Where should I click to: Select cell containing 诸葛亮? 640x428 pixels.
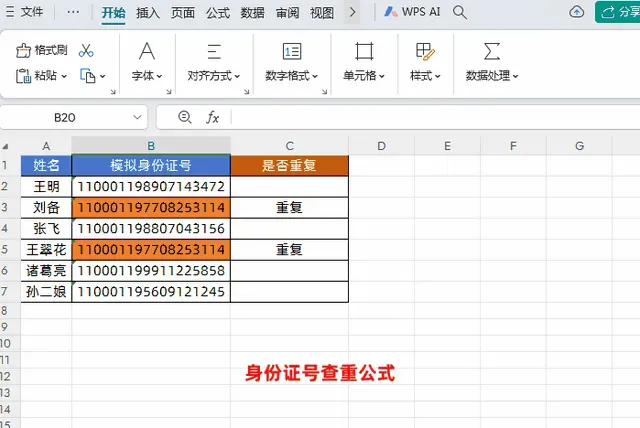pos(46,271)
